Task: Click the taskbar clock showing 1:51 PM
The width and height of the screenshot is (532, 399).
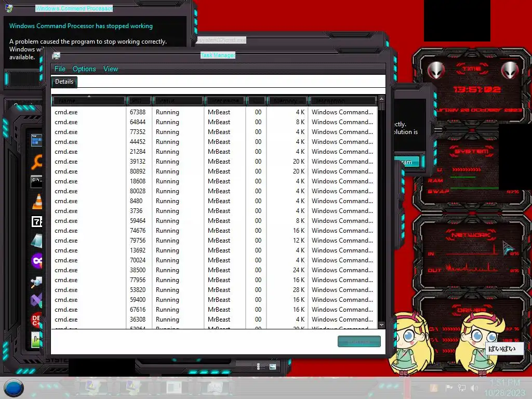Action: [504, 388]
